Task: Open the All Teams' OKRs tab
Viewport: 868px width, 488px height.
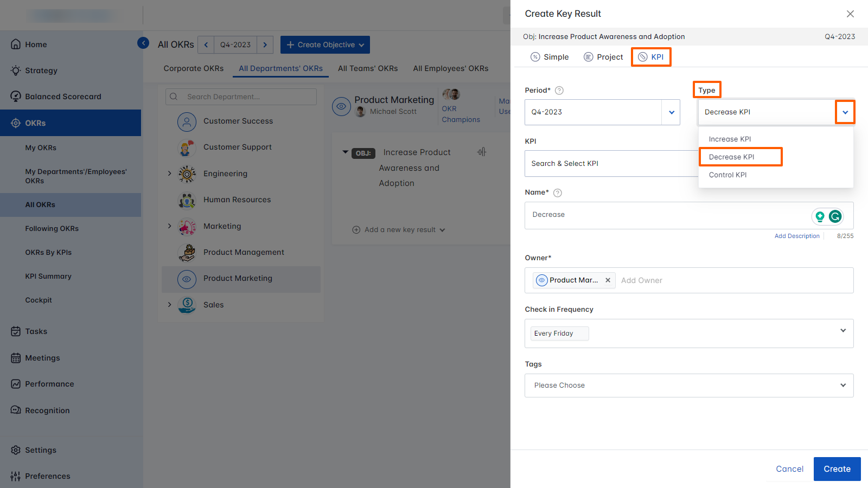Action: pyautogui.click(x=367, y=68)
